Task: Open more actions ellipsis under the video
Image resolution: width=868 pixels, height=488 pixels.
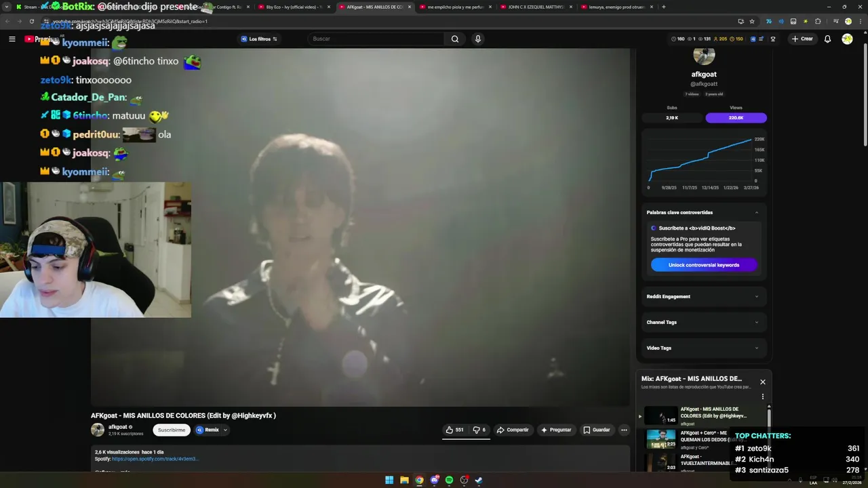Action: click(624, 430)
